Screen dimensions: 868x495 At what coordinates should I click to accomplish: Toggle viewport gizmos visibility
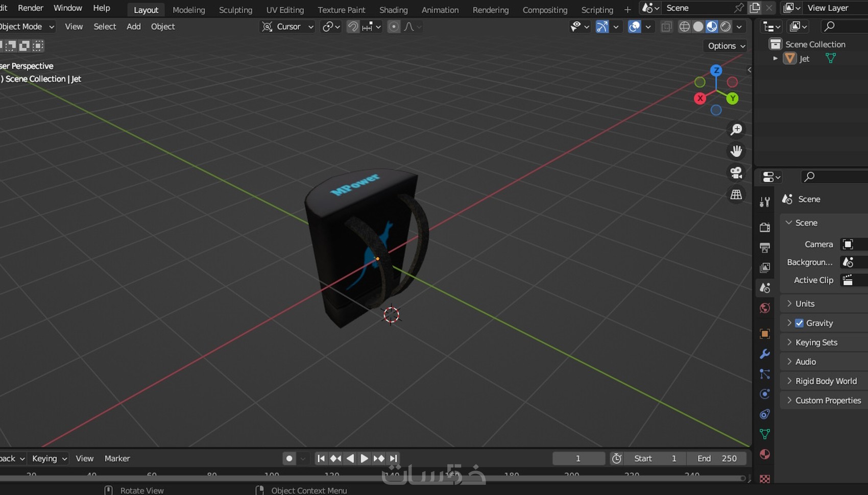(x=602, y=27)
